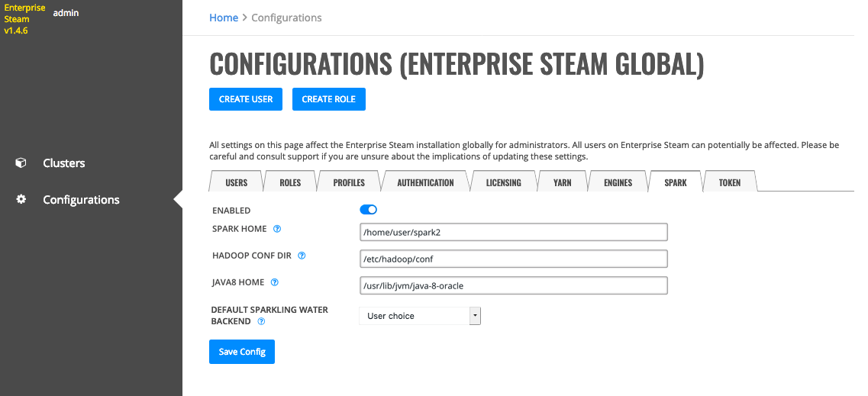868x396 pixels.
Task: Click the Java8 Home input field
Action: point(514,285)
